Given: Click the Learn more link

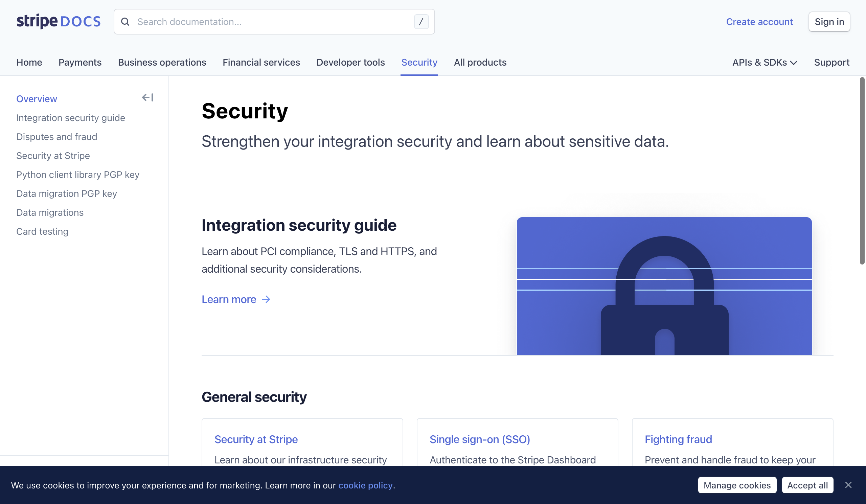Looking at the screenshot, I should coord(229,299).
